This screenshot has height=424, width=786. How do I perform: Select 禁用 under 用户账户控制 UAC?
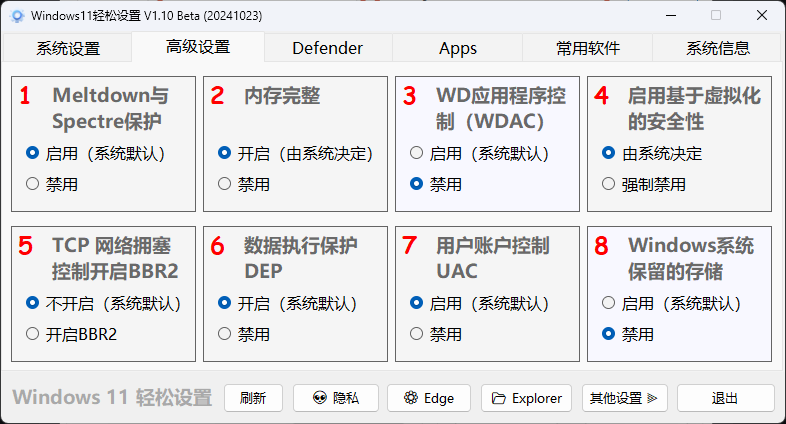click(x=436, y=334)
